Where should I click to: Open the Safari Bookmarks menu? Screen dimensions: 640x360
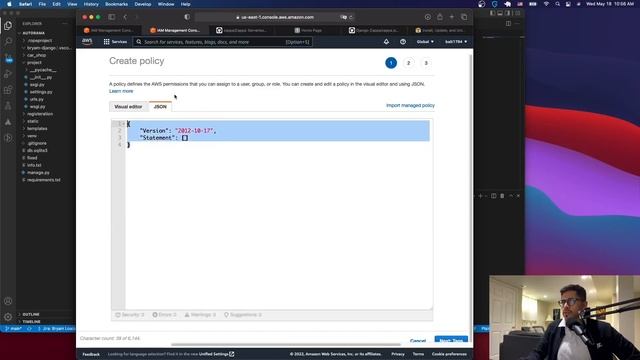[x=116, y=4]
